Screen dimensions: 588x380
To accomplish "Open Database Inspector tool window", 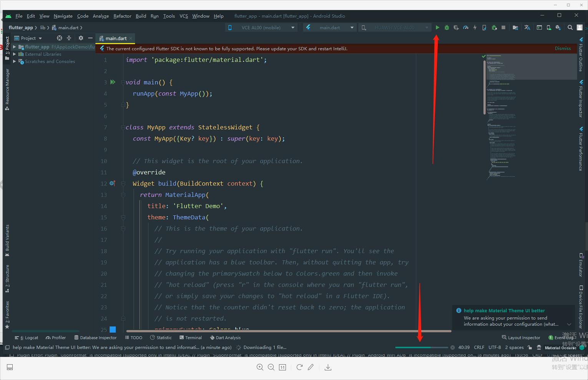I will pos(95,338).
